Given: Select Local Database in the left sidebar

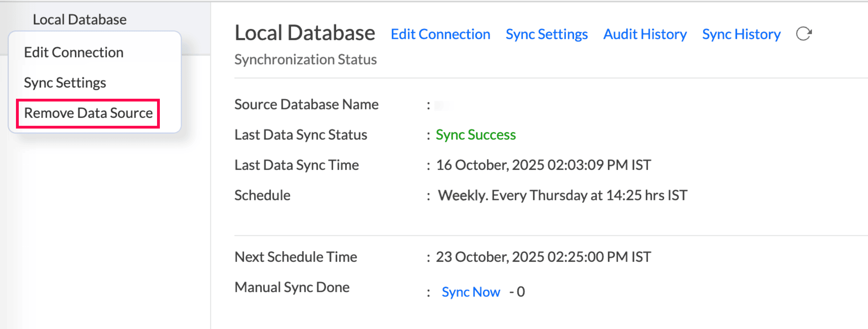Looking at the screenshot, I should point(80,19).
